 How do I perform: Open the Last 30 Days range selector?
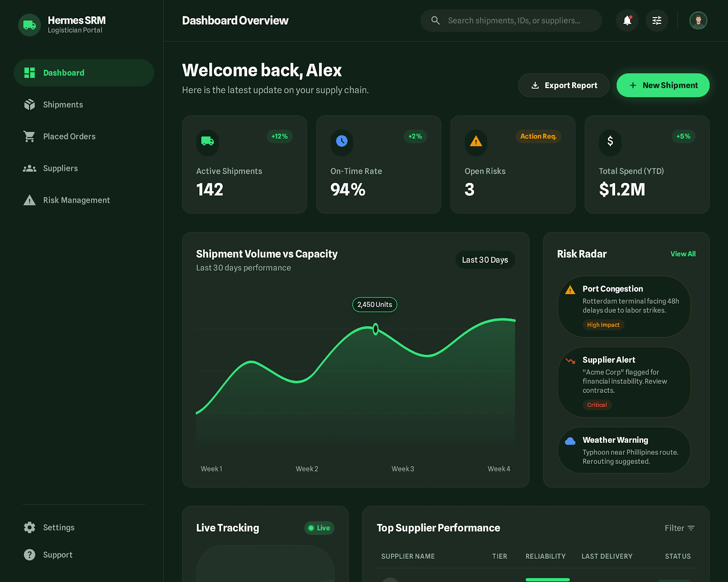point(485,260)
